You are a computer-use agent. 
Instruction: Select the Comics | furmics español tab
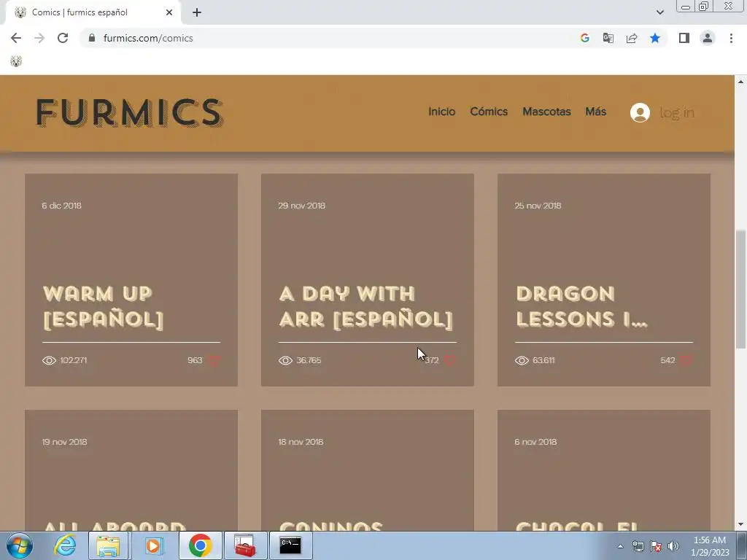(x=93, y=12)
